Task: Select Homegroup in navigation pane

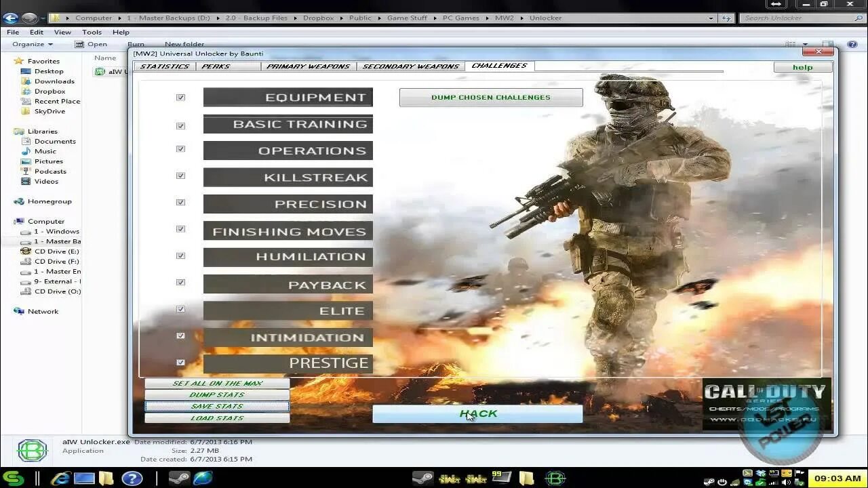Action: pos(49,201)
